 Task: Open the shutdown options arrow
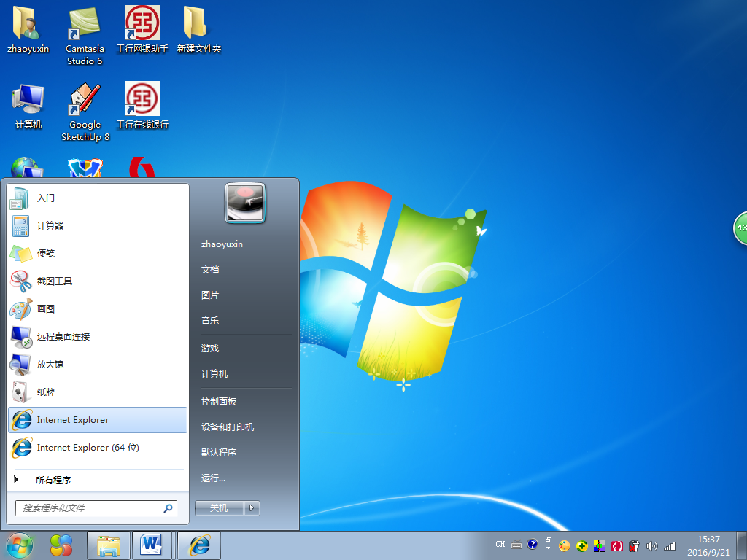[252, 508]
